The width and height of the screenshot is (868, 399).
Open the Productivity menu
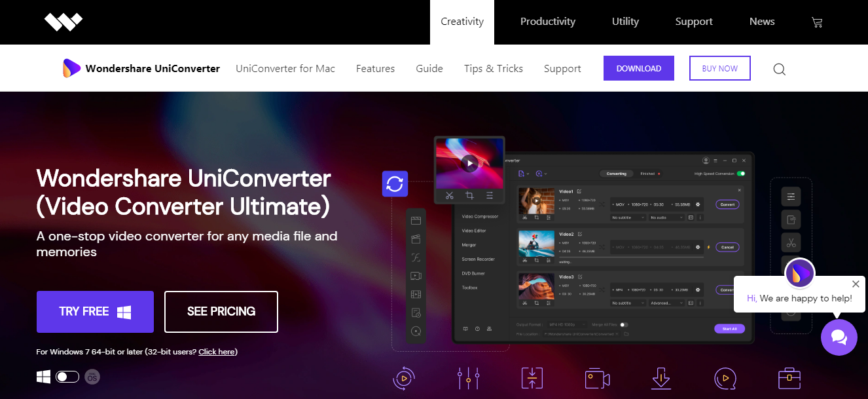click(x=548, y=22)
